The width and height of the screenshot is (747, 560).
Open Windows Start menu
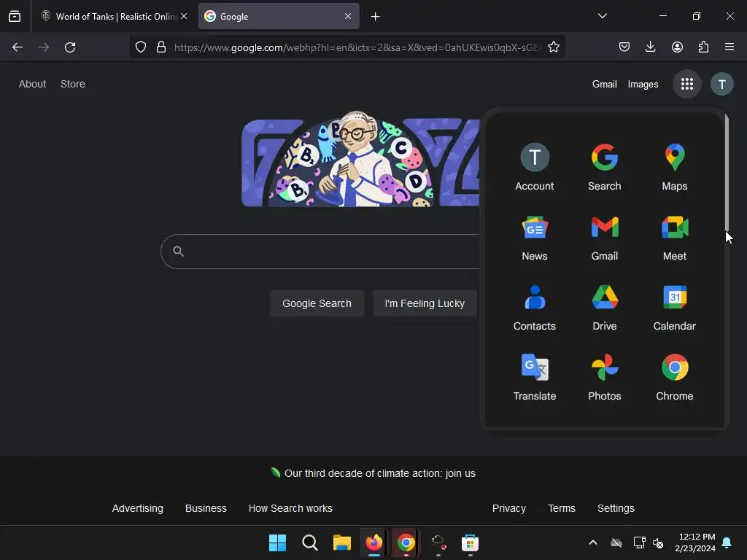coord(277,542)
